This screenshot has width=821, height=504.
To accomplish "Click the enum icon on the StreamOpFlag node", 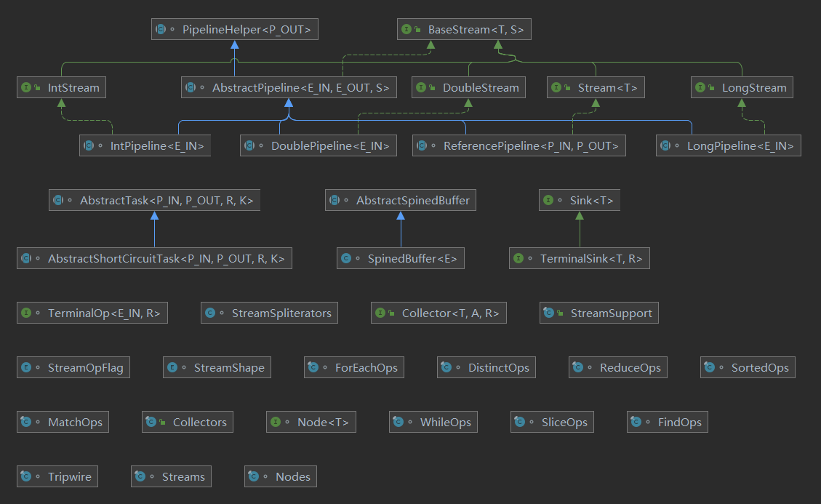I will [x=27, y=368].
